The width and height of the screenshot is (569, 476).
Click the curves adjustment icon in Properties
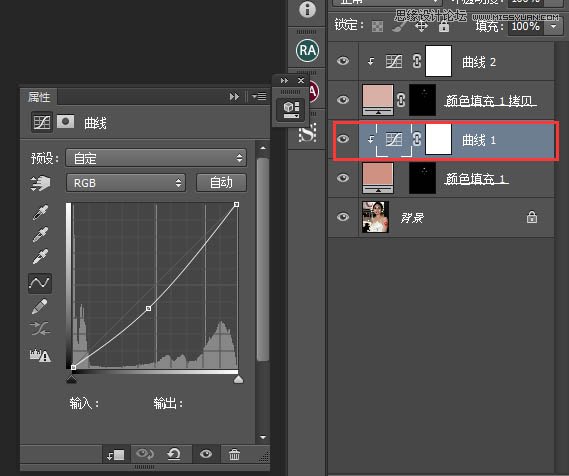[x=42, y=122]
